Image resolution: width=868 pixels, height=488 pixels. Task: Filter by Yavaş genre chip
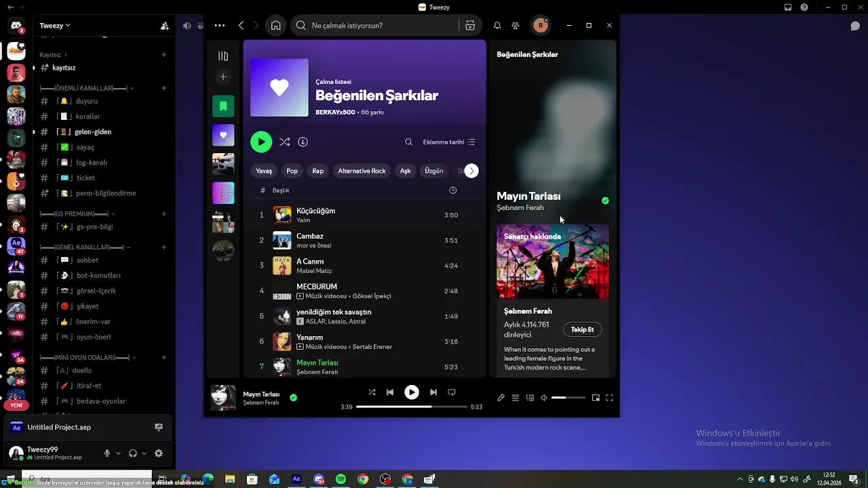(264, 171)
